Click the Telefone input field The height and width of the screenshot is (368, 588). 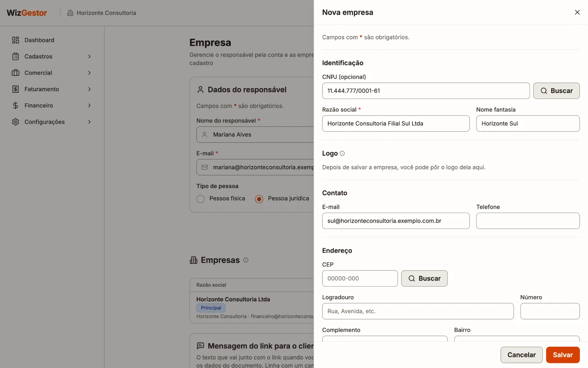(x=528, y=221)
